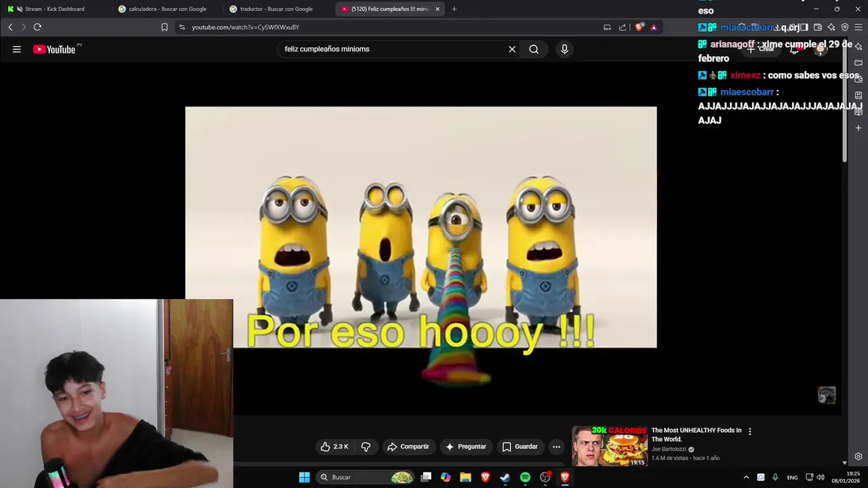Open Steam from the taskbar
This screenshot has height=488, width=868.
(505, 477)
